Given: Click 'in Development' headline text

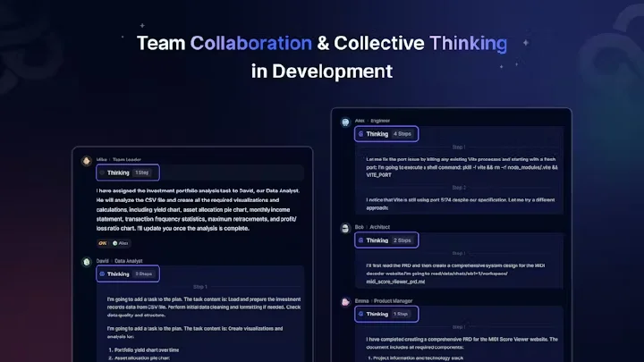Looking at the screenshot, I should pos(322,71).
